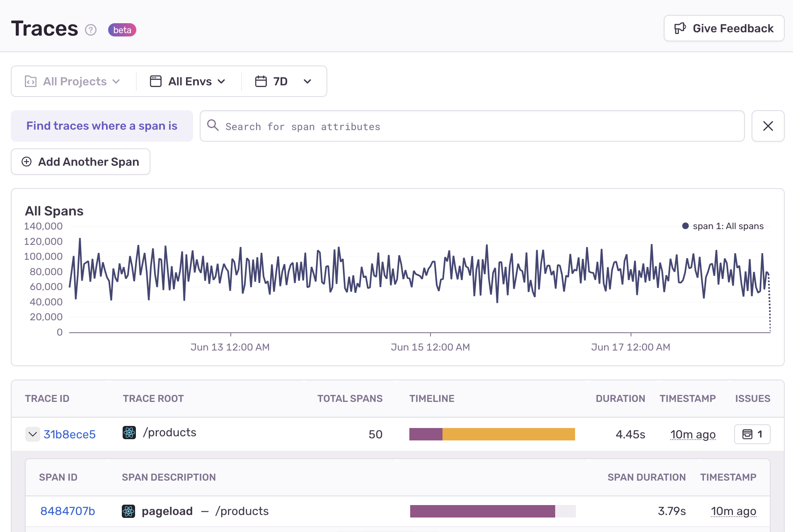
Task: Click the React icon beside /products trace root
Action: (129, 433)
